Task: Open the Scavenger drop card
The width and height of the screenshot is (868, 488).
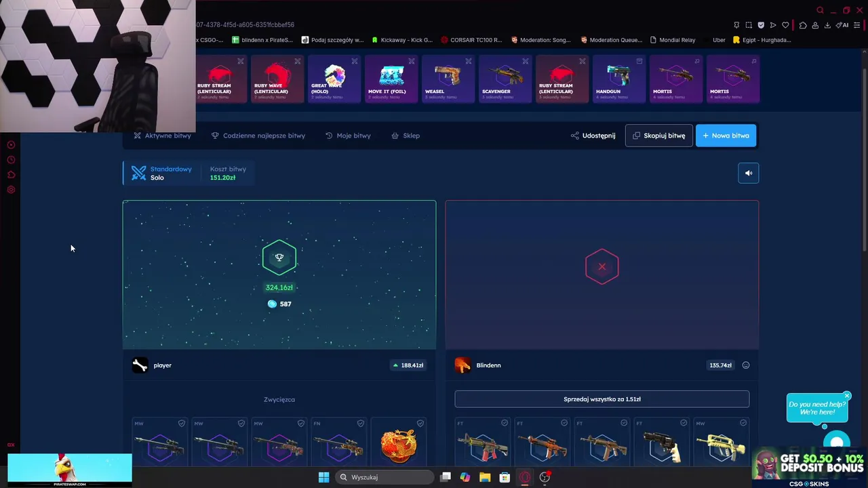Action: pos(505,79)
